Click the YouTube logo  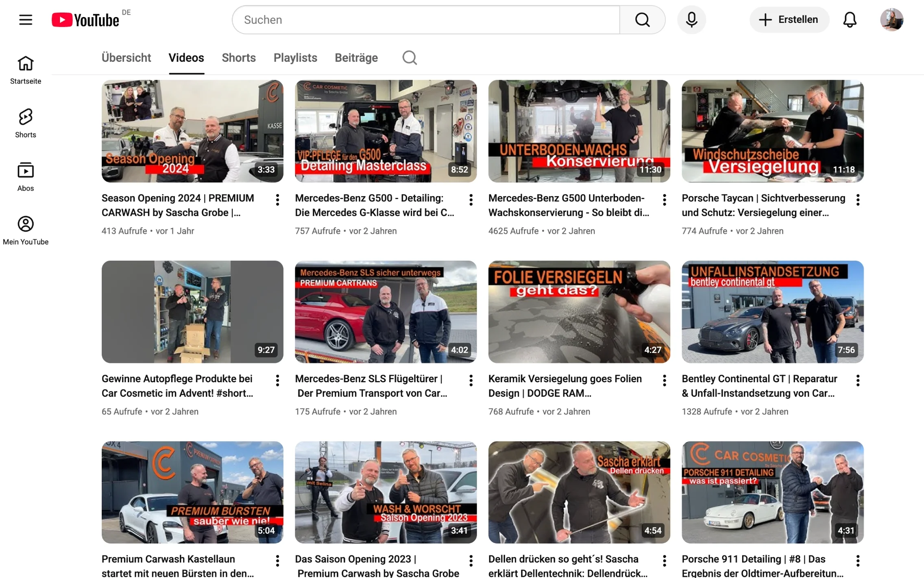85,20
